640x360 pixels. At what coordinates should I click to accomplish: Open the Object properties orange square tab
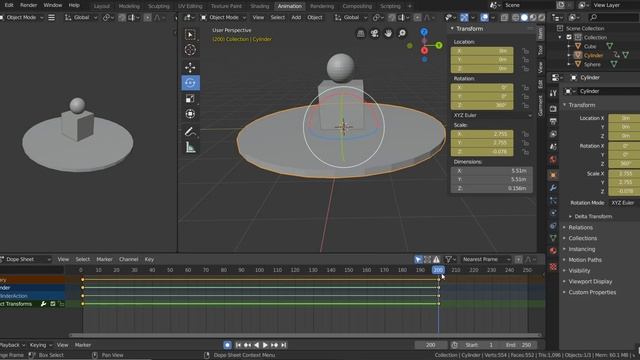[x=553, y=175]
